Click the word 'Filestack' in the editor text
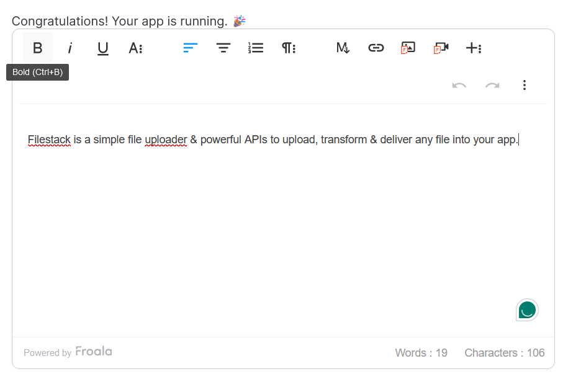This screenshot has height=392, width=563. tap(49, 140)
